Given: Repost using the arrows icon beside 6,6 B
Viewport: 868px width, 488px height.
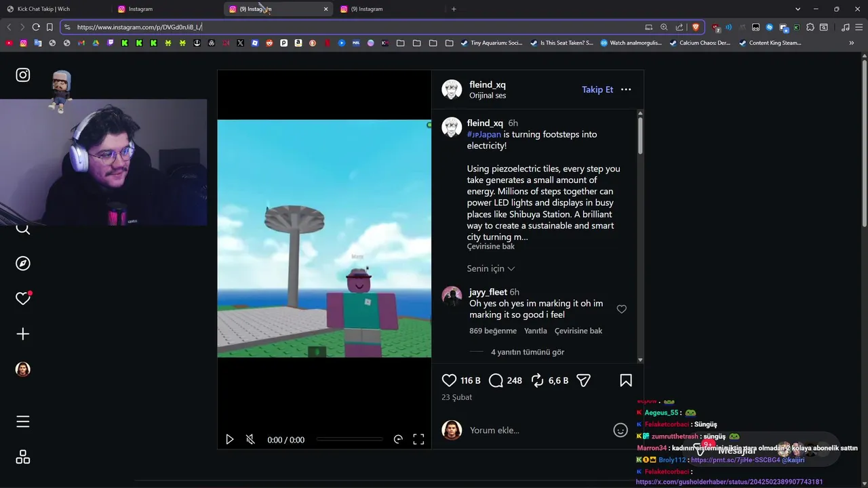Looking at the screenshot, I should coord(538,381).
